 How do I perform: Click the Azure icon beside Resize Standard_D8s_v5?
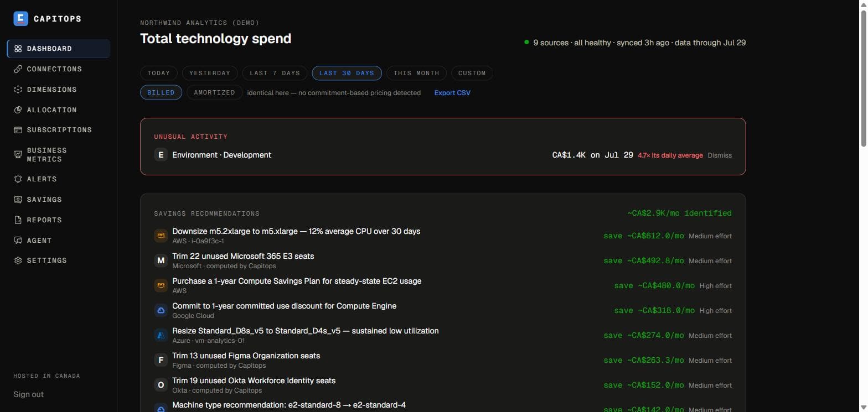coord(161,335)
